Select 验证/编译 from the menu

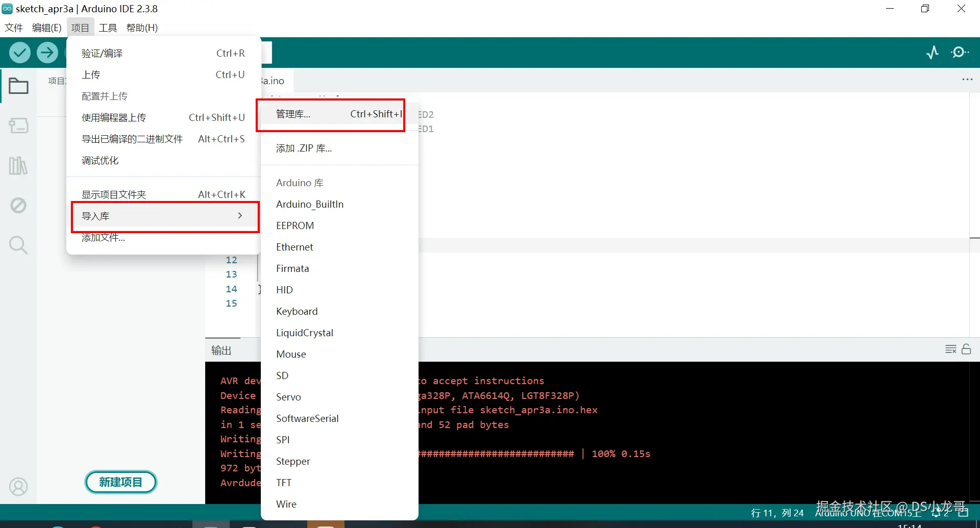coord(163,53)
